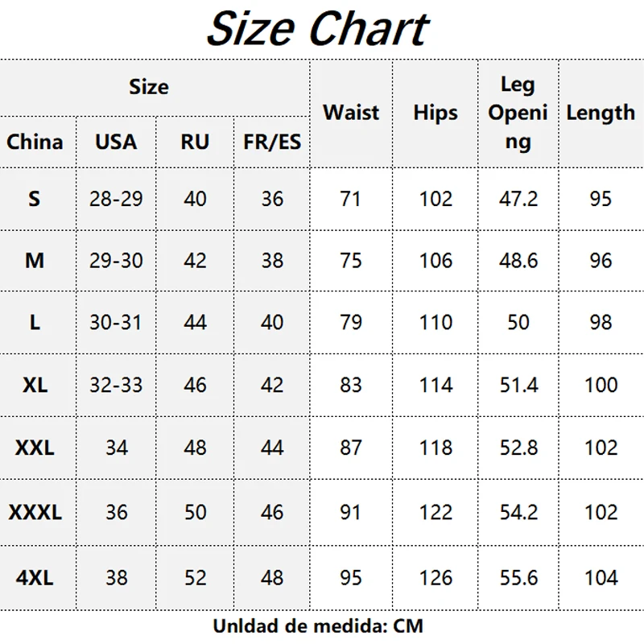Screen dimensions: 644x644
Task: Click the Waist column header
Action: point(351,113)
